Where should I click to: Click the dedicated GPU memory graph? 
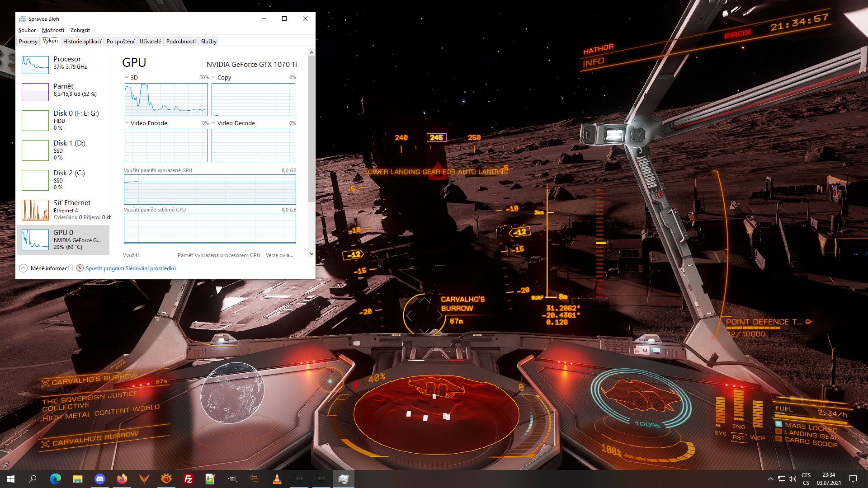pos(210,189)
